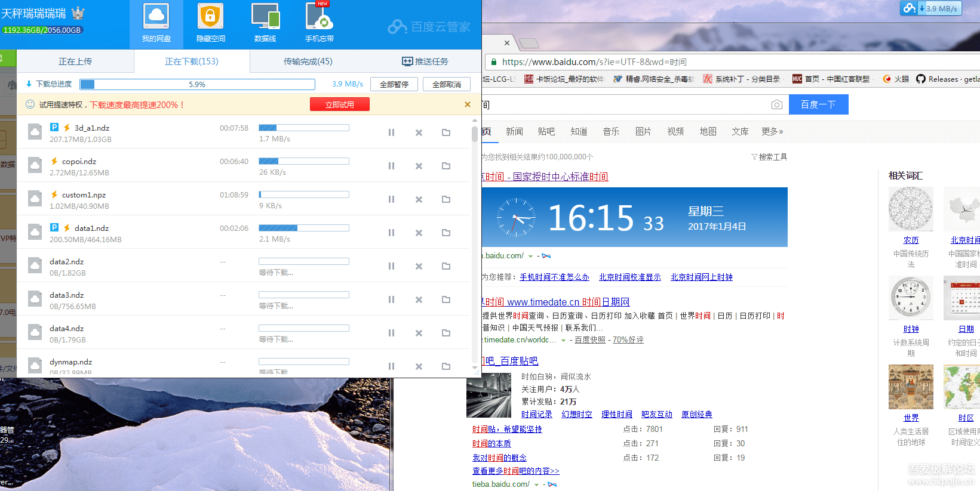Expand dropdown arrow beside baidu.com/ result
Viewport: 980px width, 491px height.
click(x=530, y=256)
